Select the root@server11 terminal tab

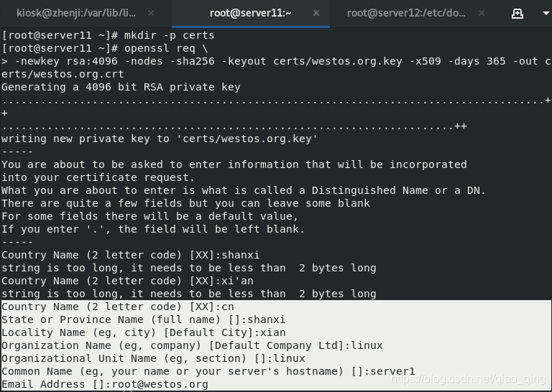point(250,14)
